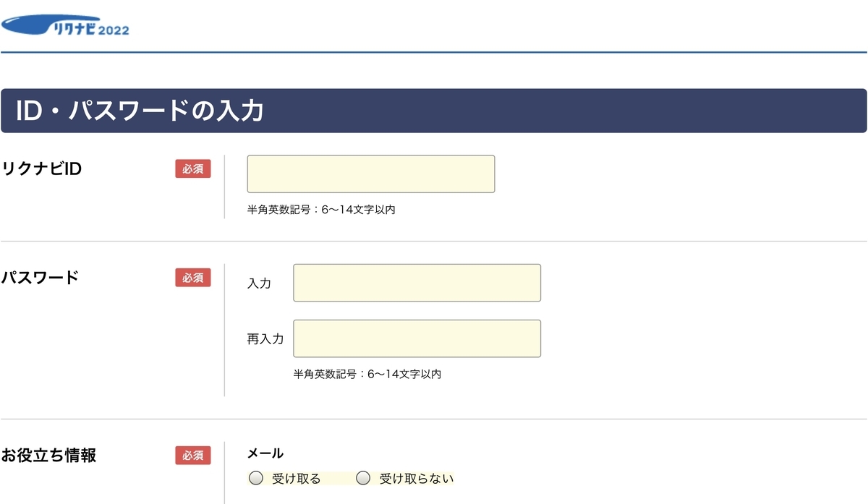Click the 必須 badge next to パスワード
The image size is (868, 504).
tap(193, 277)
